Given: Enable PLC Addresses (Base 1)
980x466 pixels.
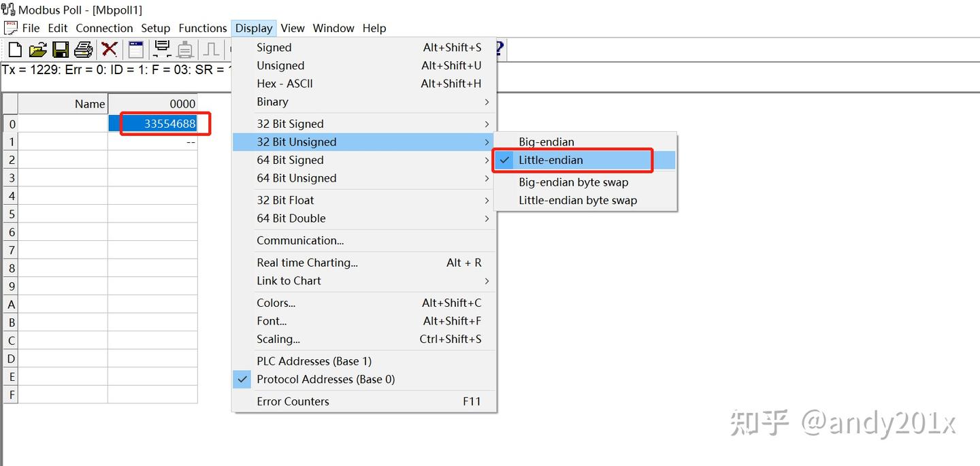Looking at the screenshot, I should click(314, 361).
